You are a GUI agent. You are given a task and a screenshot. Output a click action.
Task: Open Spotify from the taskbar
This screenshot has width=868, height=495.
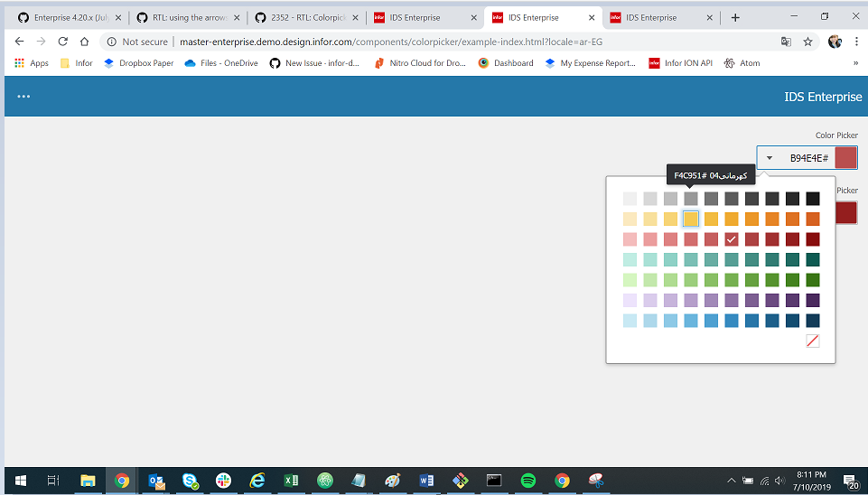[528, 480]
